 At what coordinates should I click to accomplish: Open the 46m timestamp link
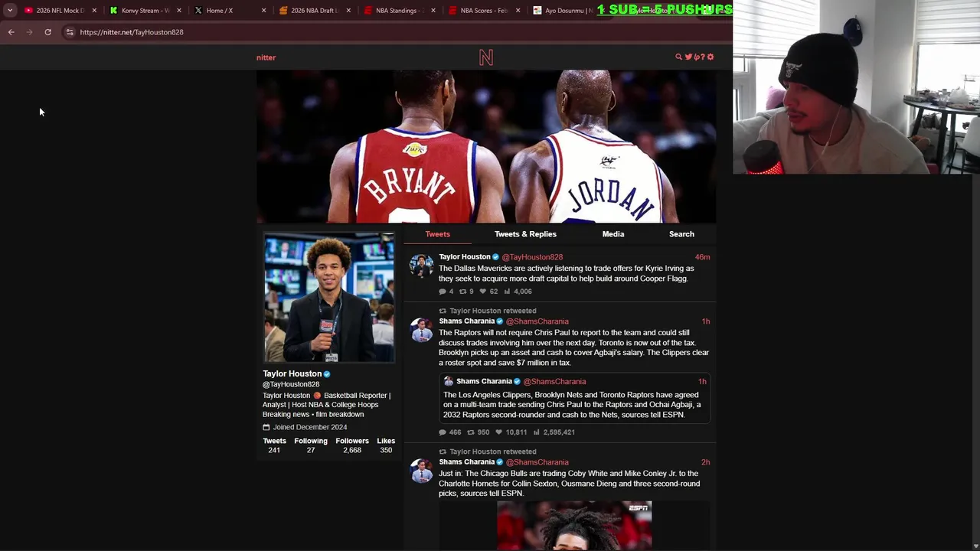[x=702, y=257]
